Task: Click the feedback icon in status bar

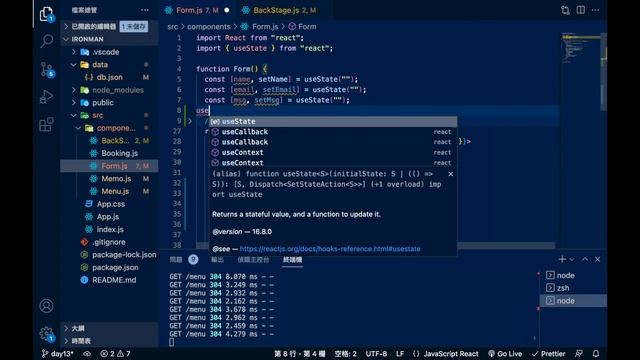Action: point(579,354)
